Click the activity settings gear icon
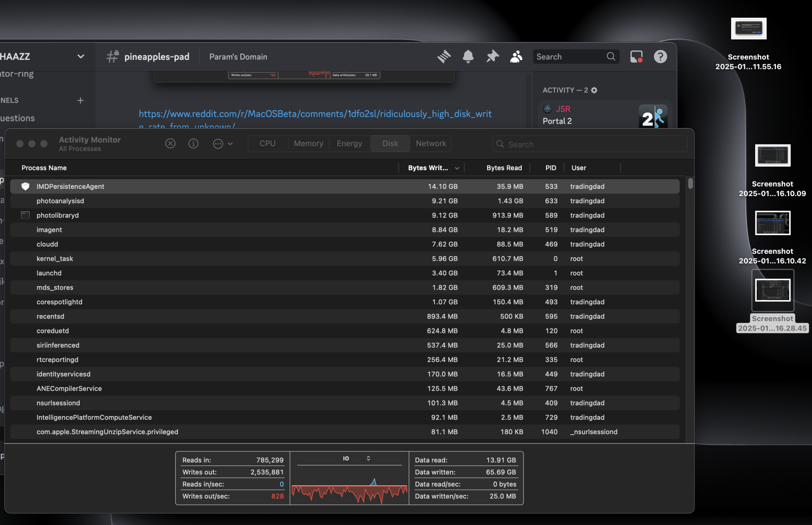This screenshot has height=525, width=812. click(x=594, y=90)
